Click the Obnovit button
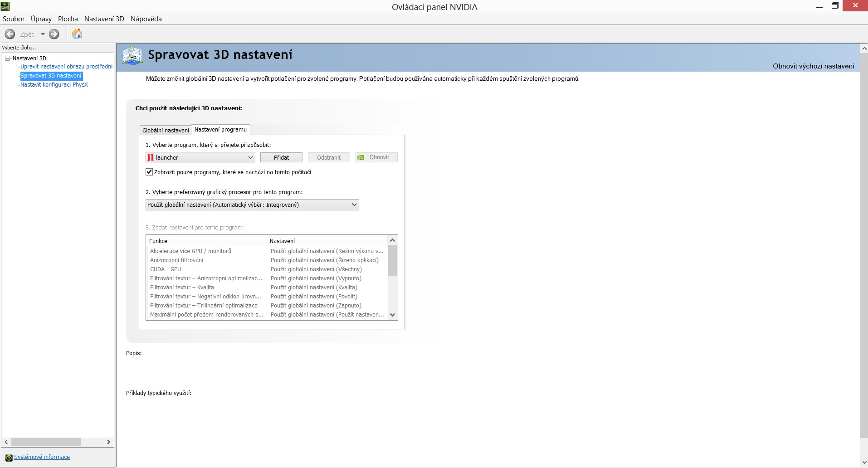The image size is (868, 468). point(376,157)
